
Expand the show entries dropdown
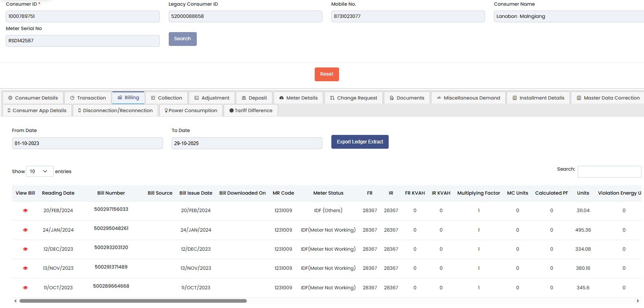(x=39, y=171)
